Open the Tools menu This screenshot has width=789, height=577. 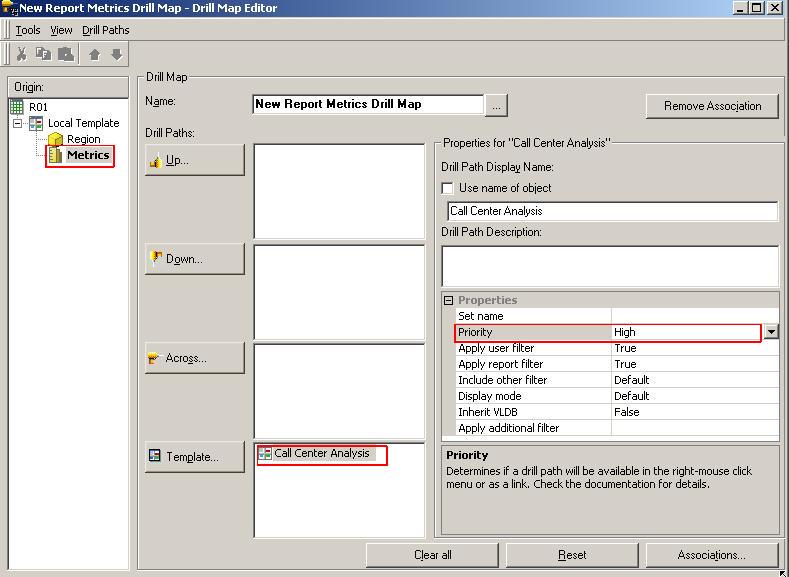(x=28, y=30)
